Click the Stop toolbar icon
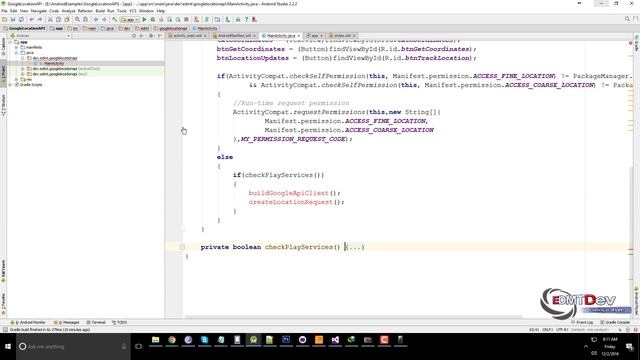The height and width of the screenshot is (360, 640). [187, 19]
